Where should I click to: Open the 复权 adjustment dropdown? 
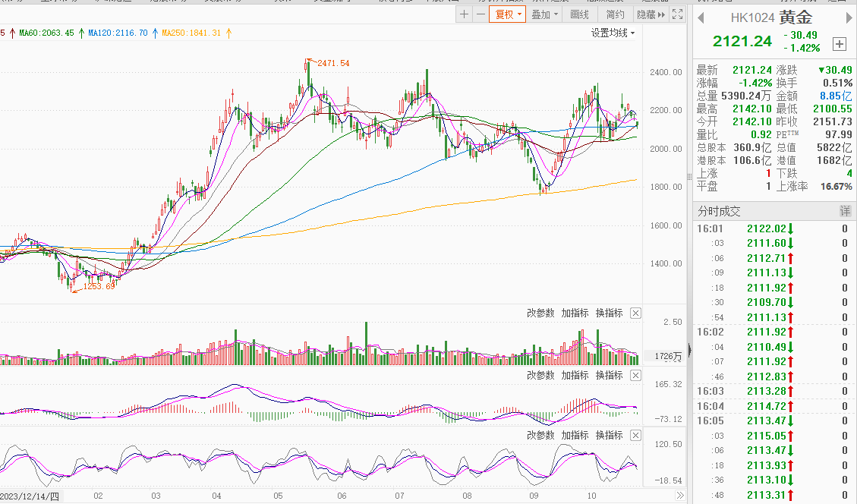(507, 14)
